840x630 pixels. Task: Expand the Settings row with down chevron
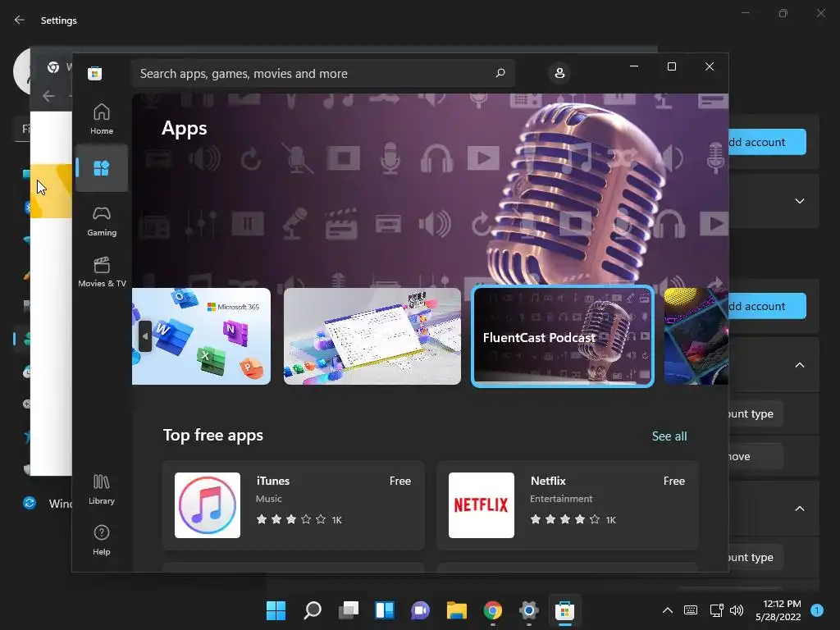[799, 201]
